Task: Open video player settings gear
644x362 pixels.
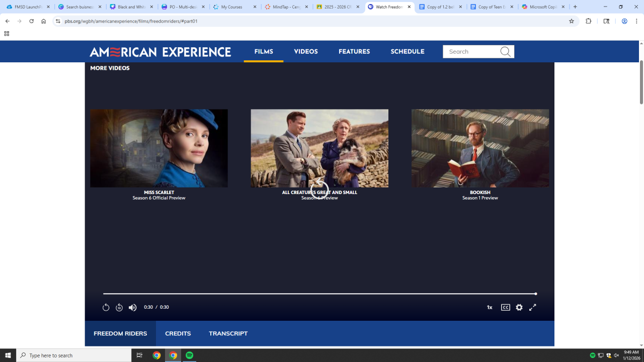Action: tap(519, 307)
